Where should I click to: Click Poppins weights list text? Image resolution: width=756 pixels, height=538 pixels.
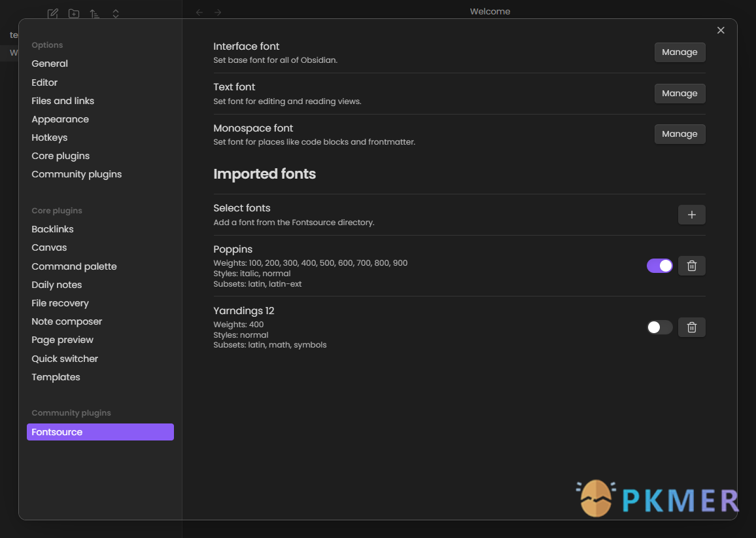click(311, 263)
